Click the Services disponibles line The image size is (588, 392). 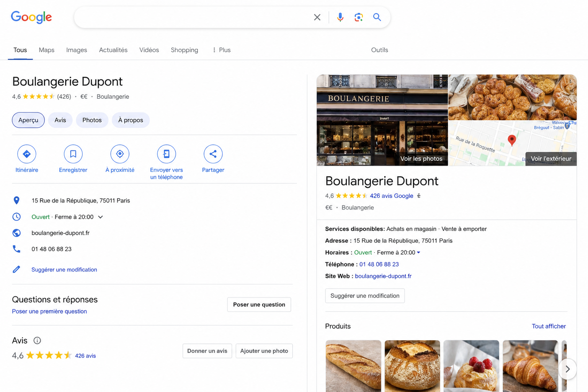pyautogui.click(x=406, y=229)
